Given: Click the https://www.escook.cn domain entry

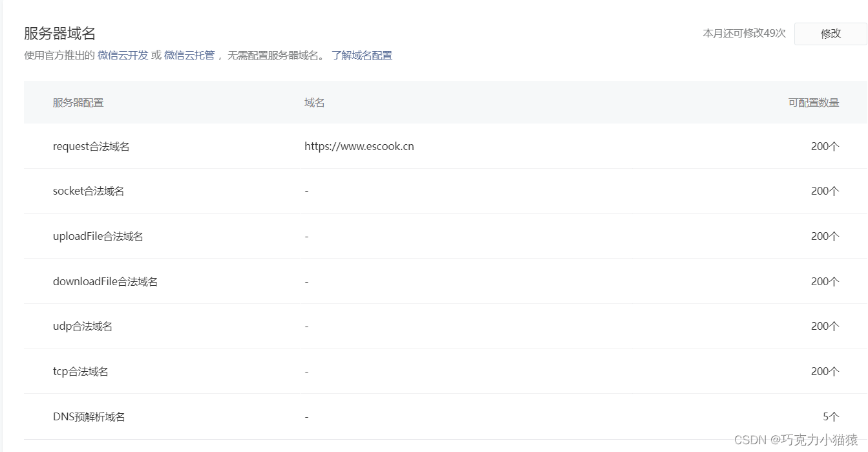Looking at the screenshot, I should [359, 146].
